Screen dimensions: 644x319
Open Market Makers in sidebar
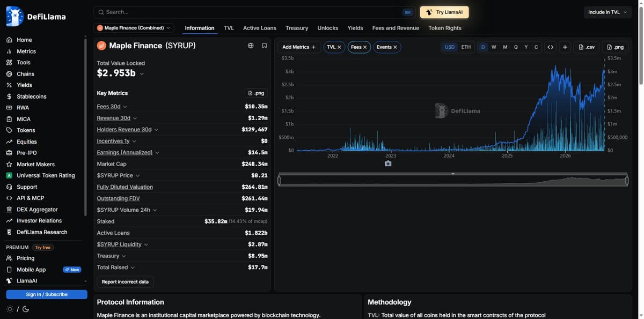point(35,164)
